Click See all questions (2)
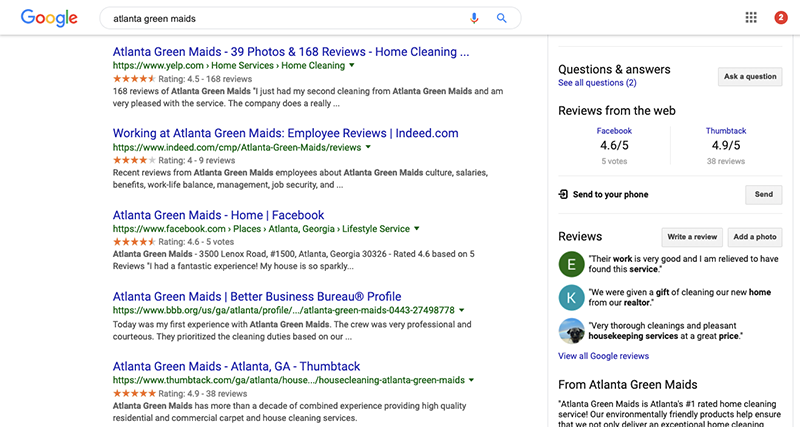The image size is (800, 427). [x=597, y=83]
